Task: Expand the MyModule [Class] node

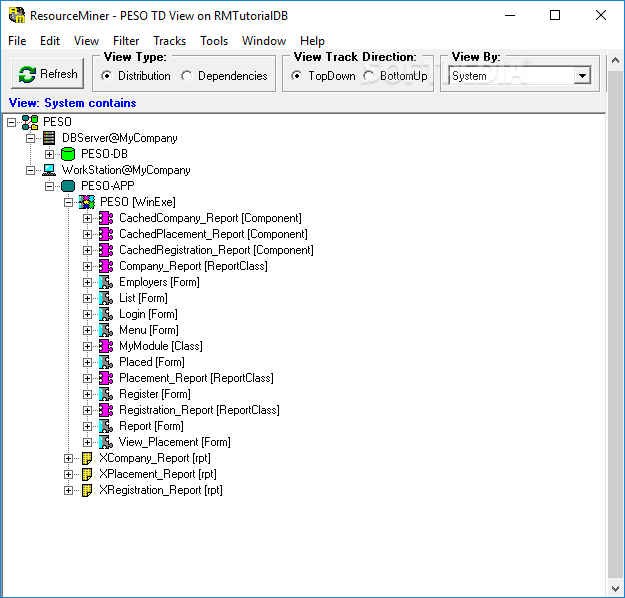Action: coord(87,346)
